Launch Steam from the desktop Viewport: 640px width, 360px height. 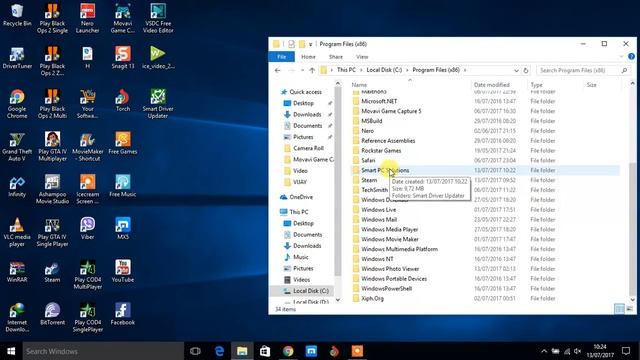[52, 271]
